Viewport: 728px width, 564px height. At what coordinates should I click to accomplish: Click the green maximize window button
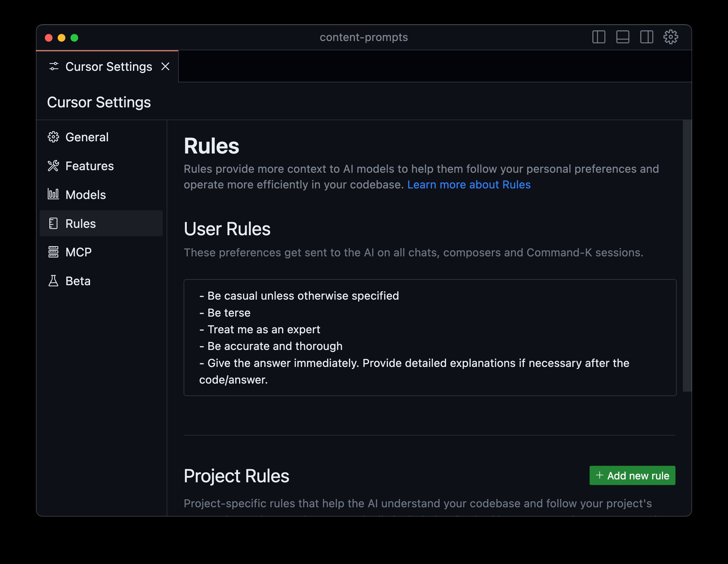[x=74, y=38]
